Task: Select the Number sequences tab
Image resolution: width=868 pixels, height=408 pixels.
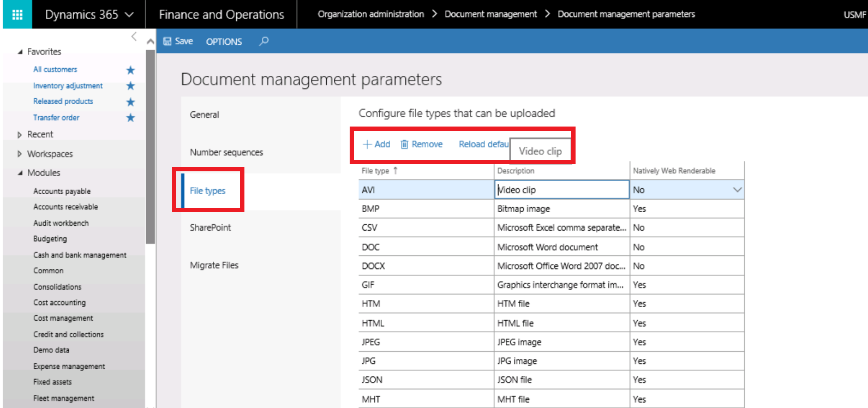Action: point(261,153)
